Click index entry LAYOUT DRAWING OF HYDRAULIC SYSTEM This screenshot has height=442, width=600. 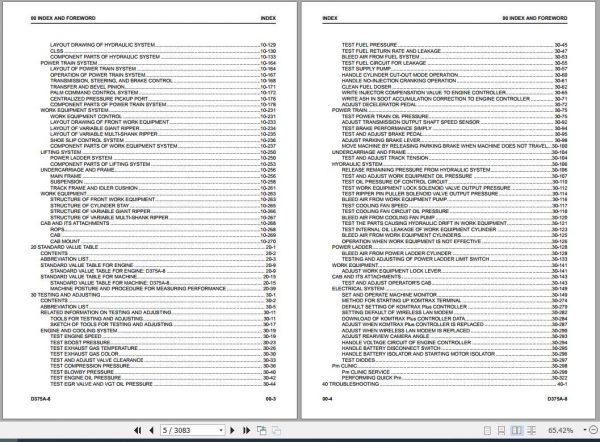pos(103,45)
